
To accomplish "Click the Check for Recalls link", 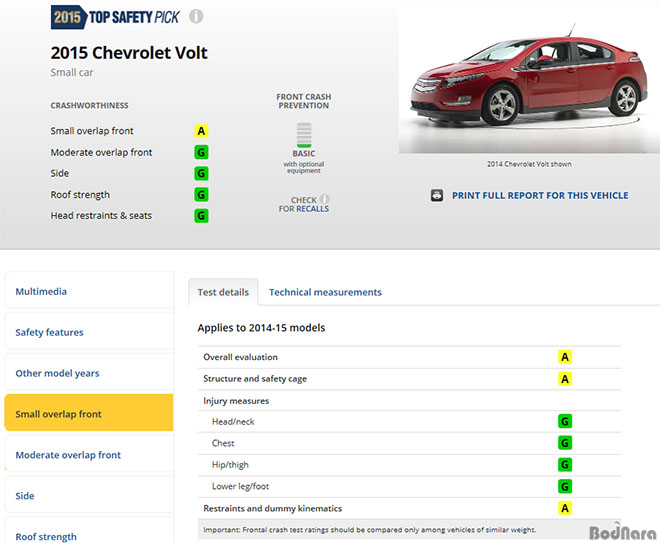I will [303, 204].
